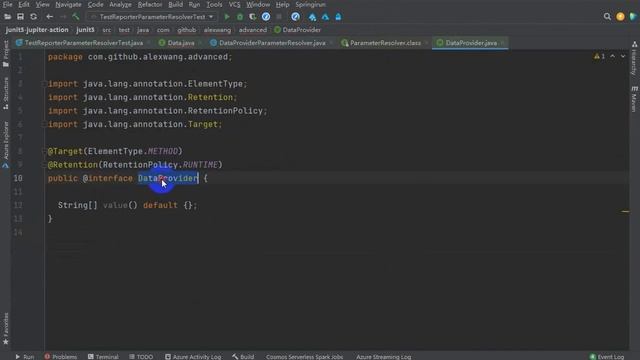This screenshot has width=640, height=360.
Task: Open the run configuration dropdown
Action: (152, 17)
